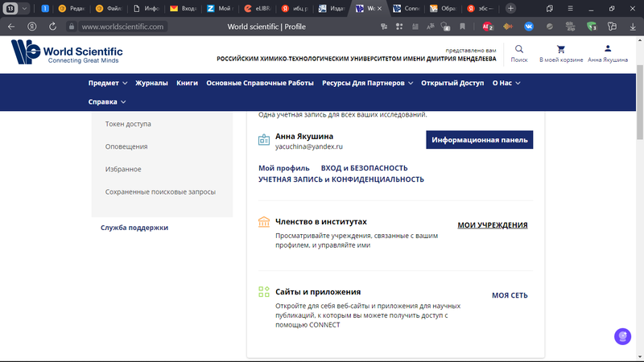Open the МОИ УЧРЕЖДЕНИЯ link
This screenshot has height=362, width=644.
click(x=493, y=225)
